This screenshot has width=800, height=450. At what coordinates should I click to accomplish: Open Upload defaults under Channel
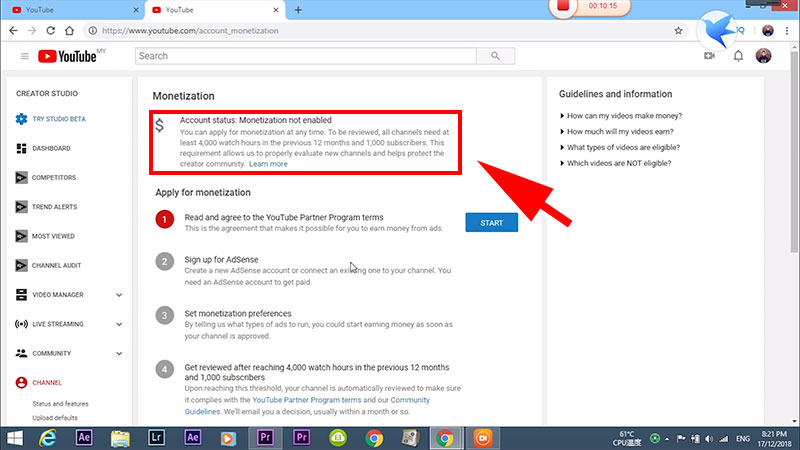click(55, 418)
